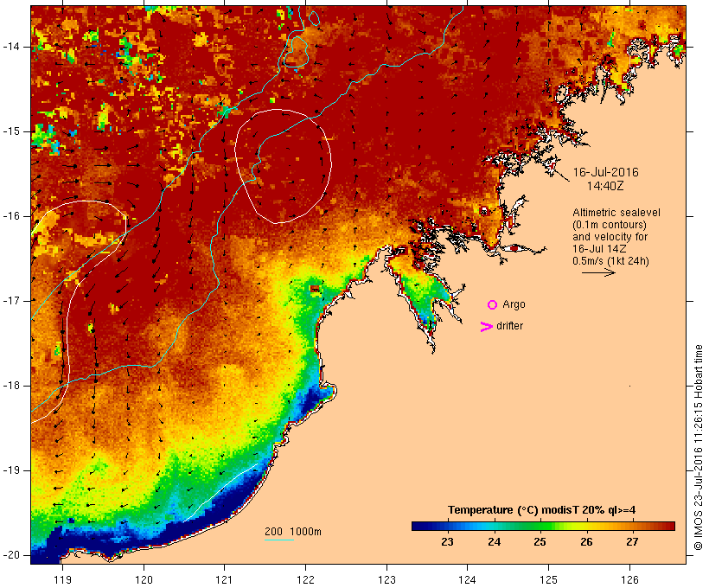Click the '0.5m/s (1kt 24h)' text
This screenshot has width=709, height=588.
610,261
